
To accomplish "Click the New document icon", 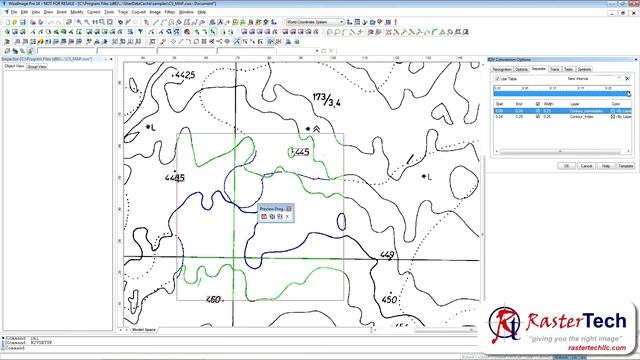I will [x=8, y=22].
